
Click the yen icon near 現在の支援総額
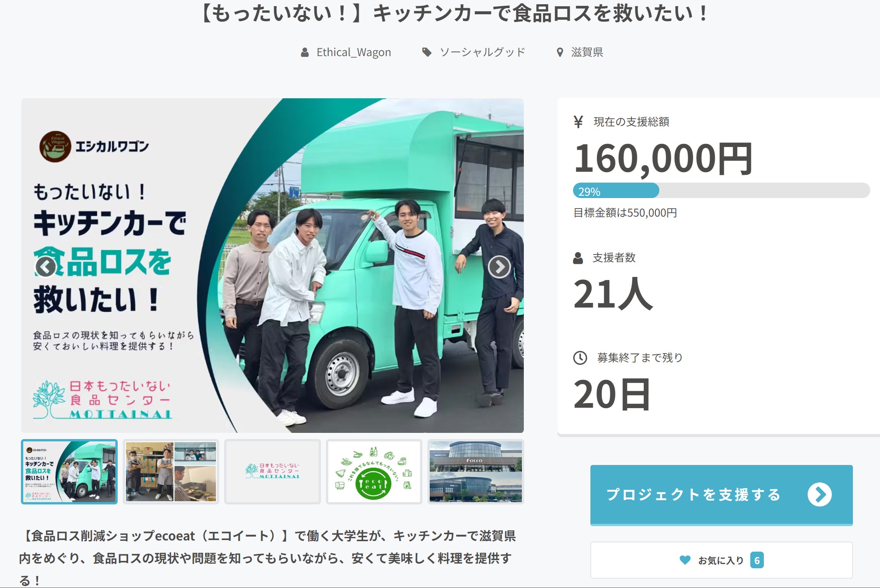tap(578, 122)
